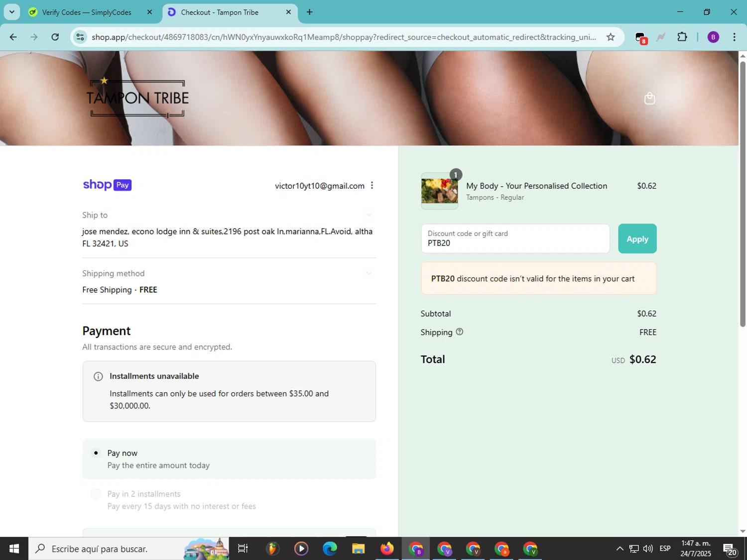
Task: Open the tab search dropdown arrow
Action: pyautogui.click(x=12, y=12)
